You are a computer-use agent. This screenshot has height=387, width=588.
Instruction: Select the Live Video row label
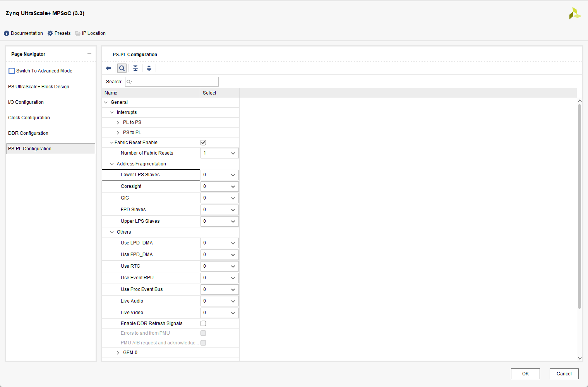pos(132,313)
